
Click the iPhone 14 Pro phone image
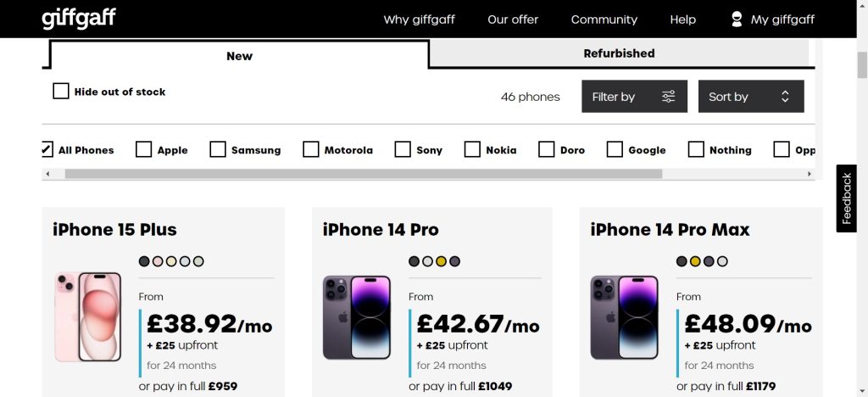[357, 317]
